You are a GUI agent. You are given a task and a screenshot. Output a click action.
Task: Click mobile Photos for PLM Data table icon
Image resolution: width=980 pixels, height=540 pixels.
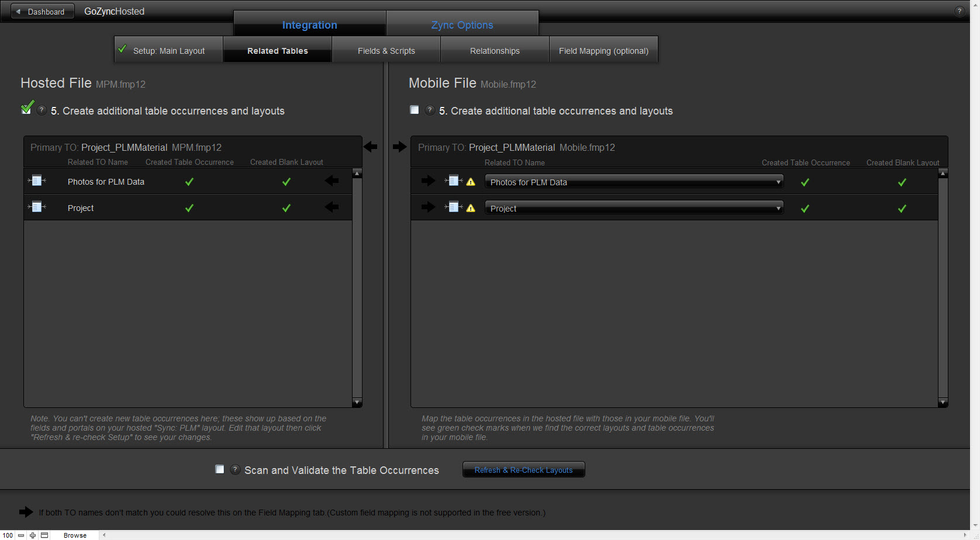click(x=454, y=181)
